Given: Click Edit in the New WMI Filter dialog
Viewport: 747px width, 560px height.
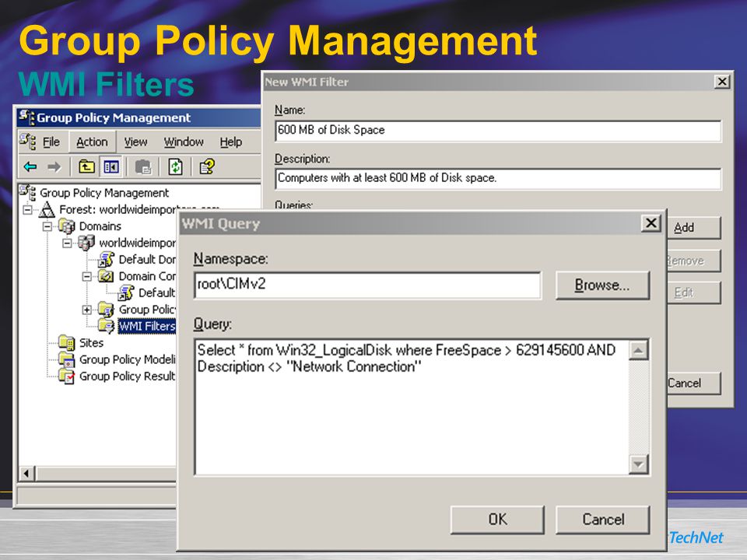Looking at the screenshot, I should (x=693, y=292).
